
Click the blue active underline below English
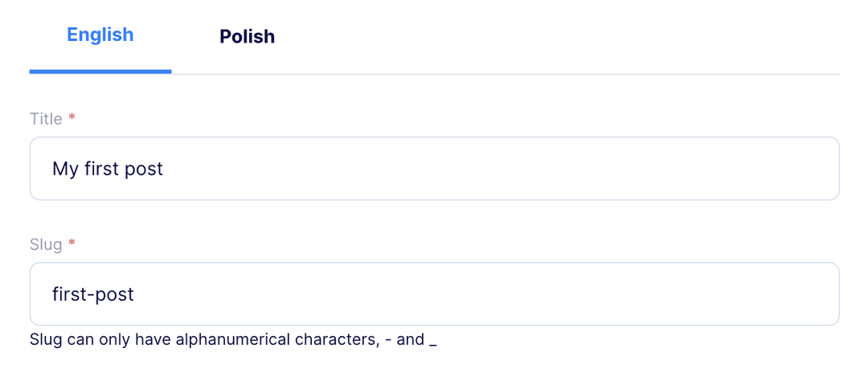pyautogui.click(x=100, y=72)
